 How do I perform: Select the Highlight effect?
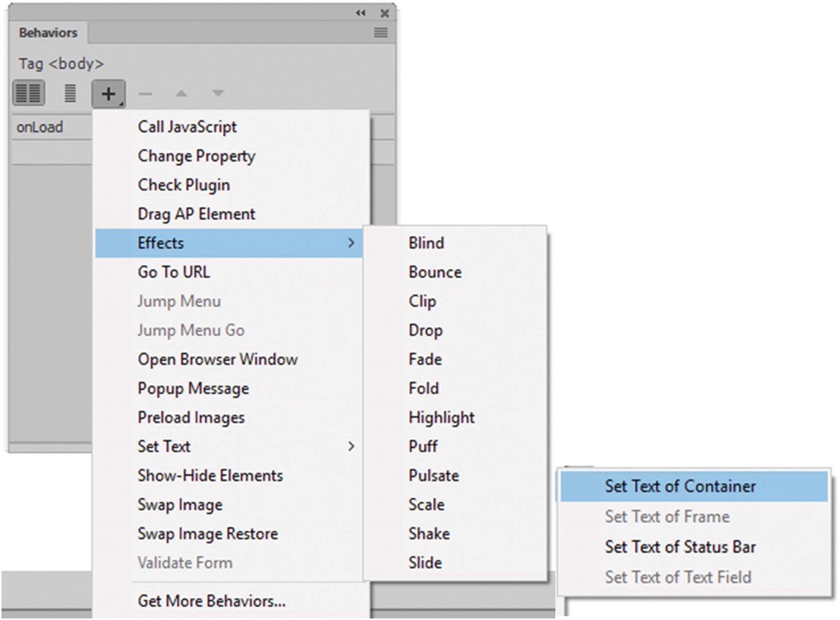pyautogui.click(x=441, y=417)
